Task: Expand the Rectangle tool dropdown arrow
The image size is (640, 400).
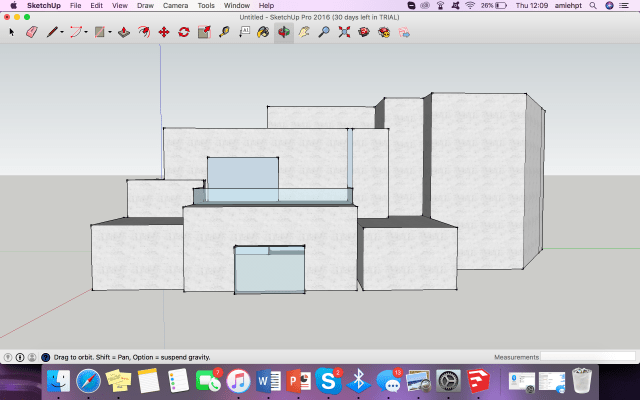Action: tap(110, 32)
